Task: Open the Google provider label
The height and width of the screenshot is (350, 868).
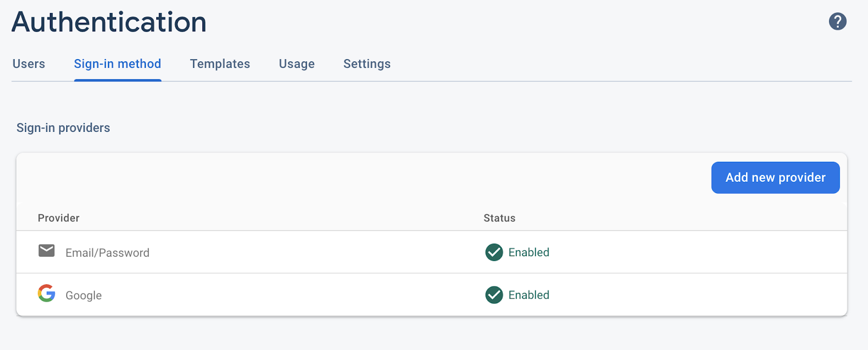Action: [x=84, y=296]
